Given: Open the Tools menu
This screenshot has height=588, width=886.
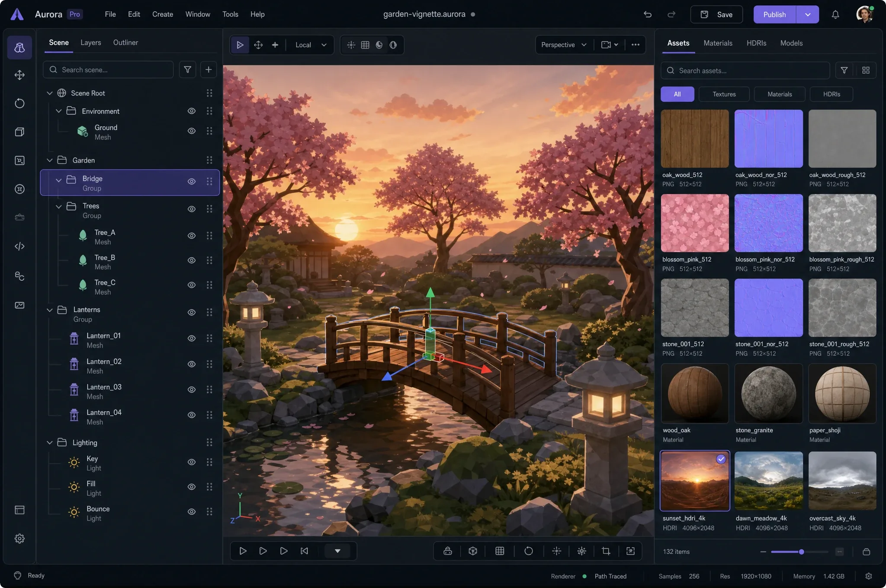Looking at the screenshot, I should tap(230, 14).
